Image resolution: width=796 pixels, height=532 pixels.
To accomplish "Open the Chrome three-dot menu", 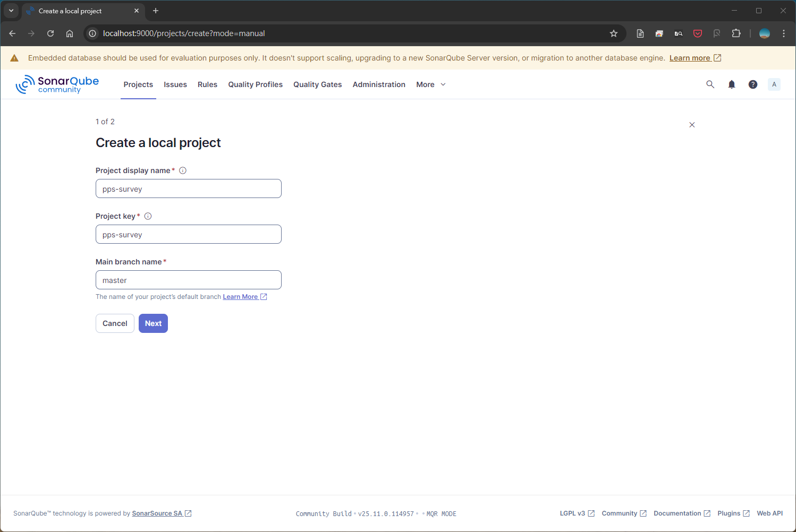I will pyautogui.click(x=784, y=33).
